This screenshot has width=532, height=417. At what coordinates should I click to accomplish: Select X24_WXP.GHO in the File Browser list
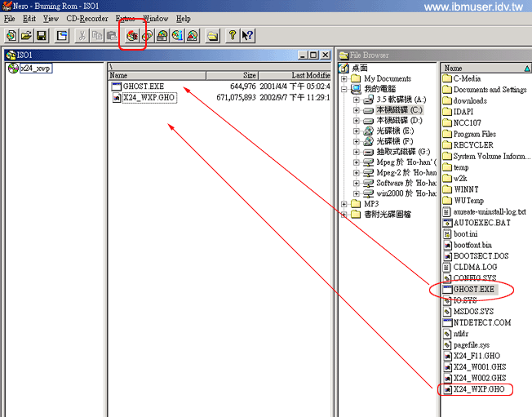[479, 389]
